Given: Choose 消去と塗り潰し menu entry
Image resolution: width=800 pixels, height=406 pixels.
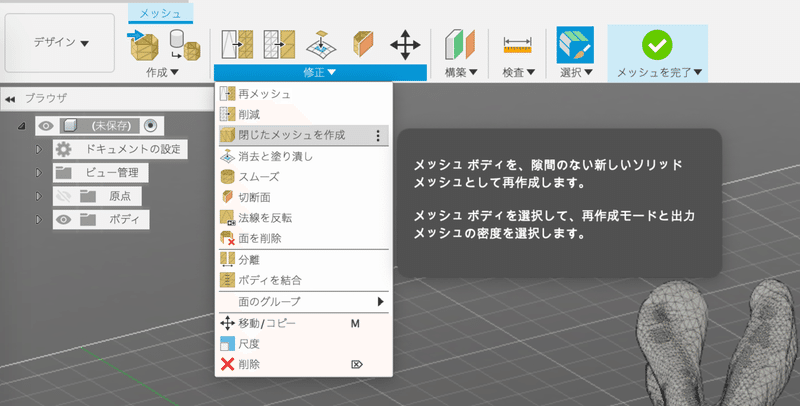Looking at the screenshot, I should 304,157.
